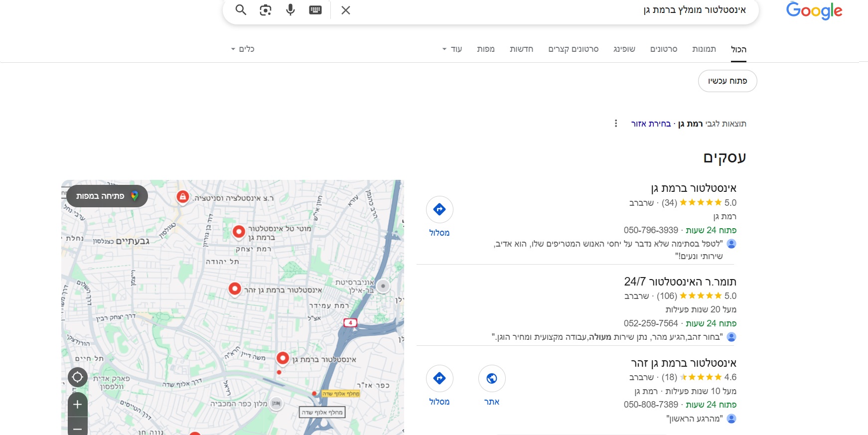The width and height of the screenshot is (868, 435).
Task: Open three-dot menu beside רמת גן results
Action: [616, 123]
